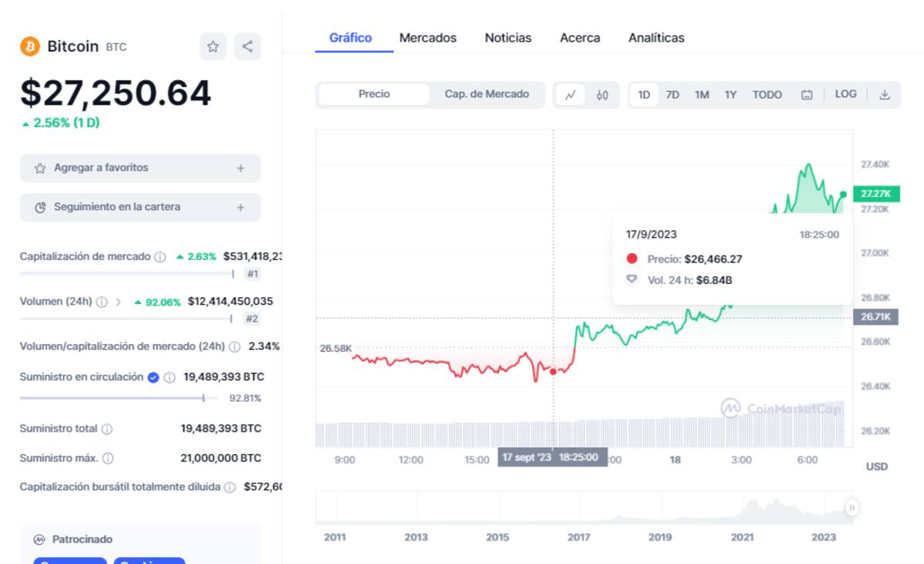Image resolution: width=924 pixels, height=564 pixels.
Task: Switch to candlestick chart icon
Action: [x=602, y=95]
